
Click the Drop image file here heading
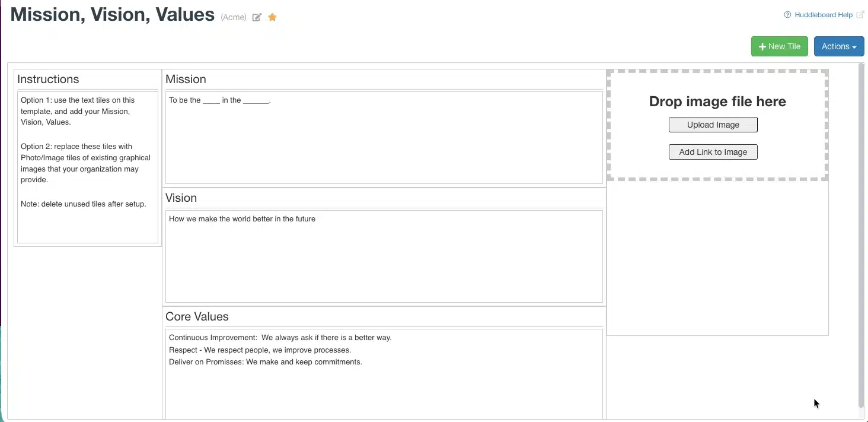(x=717, y=101)
